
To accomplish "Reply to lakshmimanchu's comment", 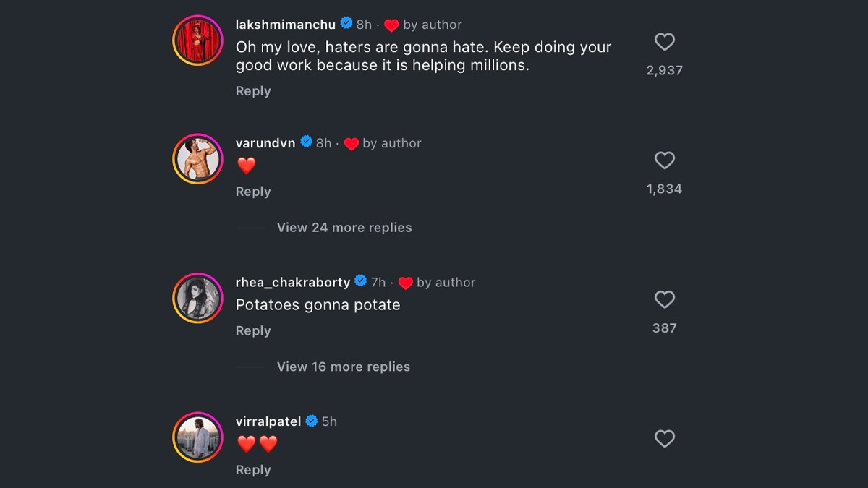I will click(253, 91).
